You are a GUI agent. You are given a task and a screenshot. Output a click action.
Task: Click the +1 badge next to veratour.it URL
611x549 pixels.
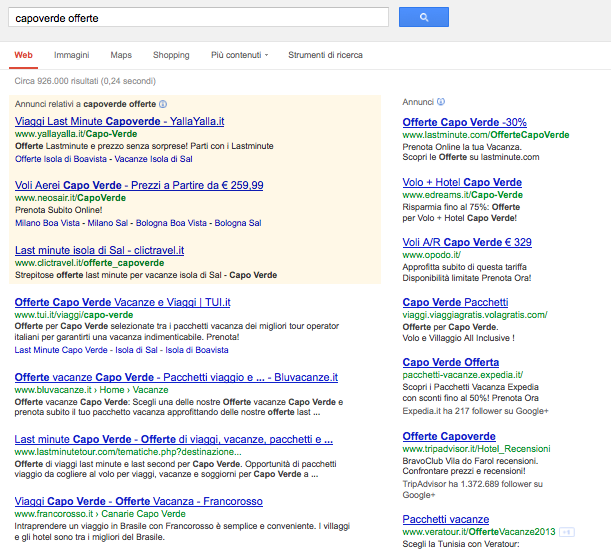click(567, 532)
